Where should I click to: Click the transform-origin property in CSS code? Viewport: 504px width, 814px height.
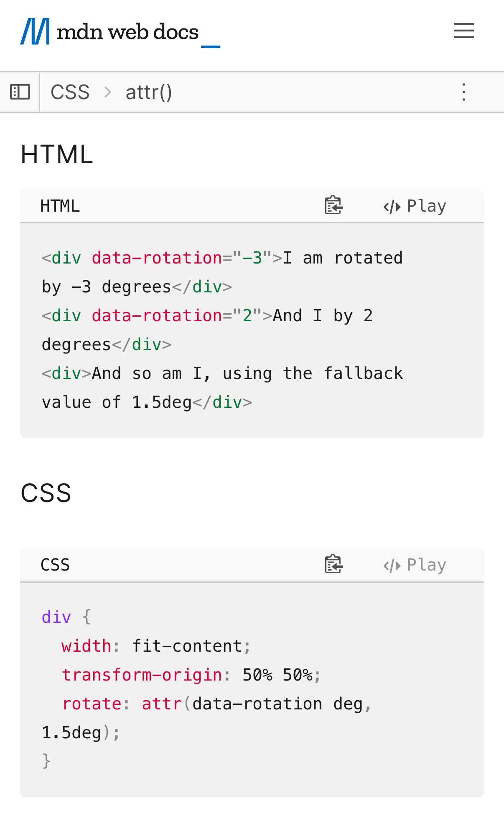pos(142,675)
